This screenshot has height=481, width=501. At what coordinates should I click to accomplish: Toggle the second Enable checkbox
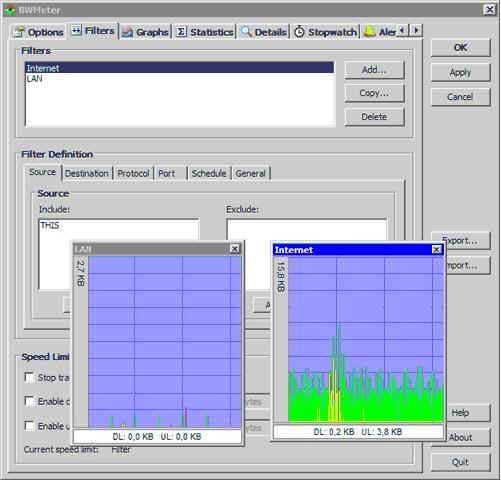coord(30,426)
